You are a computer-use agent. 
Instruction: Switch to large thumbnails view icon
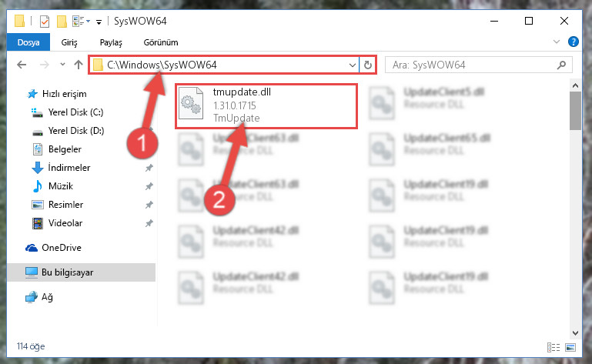pos(570,347)
